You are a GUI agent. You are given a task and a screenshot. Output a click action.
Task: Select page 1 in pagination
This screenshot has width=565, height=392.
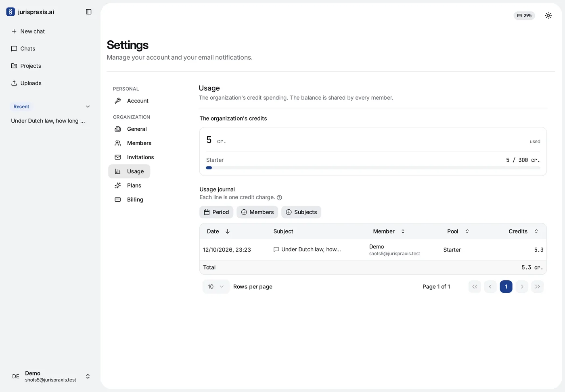[506, 287]
